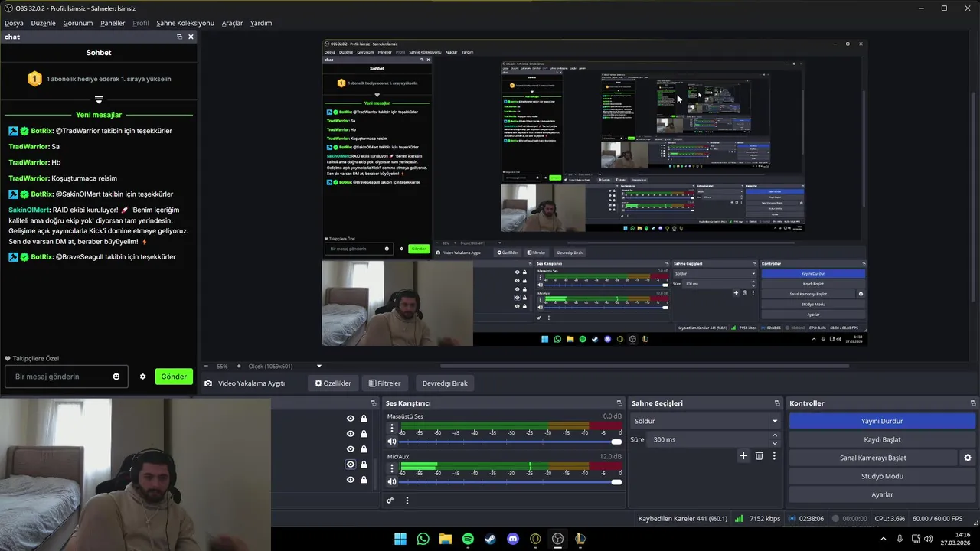
Task: Click the 300 ms duration field
Action: coord(708,439)
